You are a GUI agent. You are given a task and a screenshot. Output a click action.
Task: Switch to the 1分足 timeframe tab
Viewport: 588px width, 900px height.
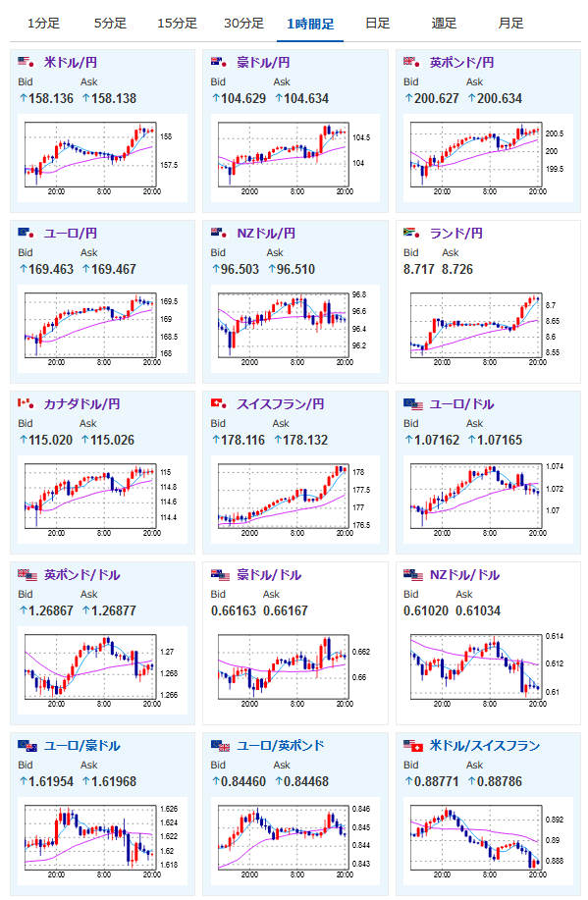[x=43, y=24]
